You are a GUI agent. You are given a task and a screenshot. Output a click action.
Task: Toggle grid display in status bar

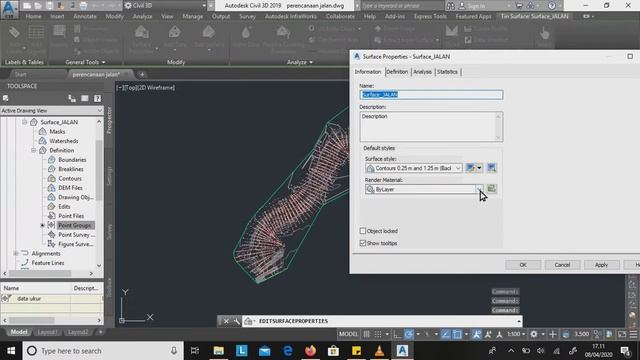[367, 334]
